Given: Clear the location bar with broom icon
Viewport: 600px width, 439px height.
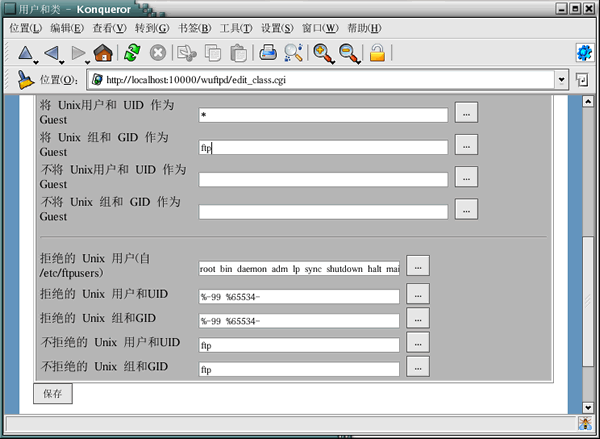Looking at the screenshot, I should 26,80.
